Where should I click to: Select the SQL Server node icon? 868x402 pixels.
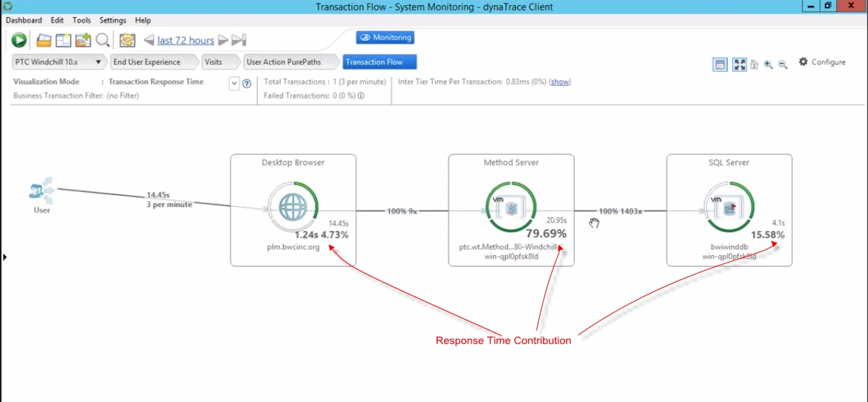[728, 207]
